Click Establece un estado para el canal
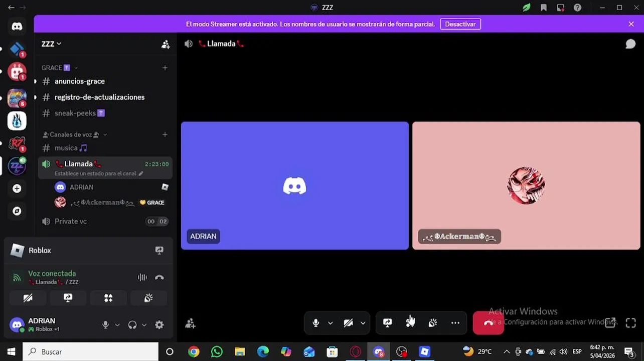This screenshot has height=361, width=644. (x=95, y=173)
